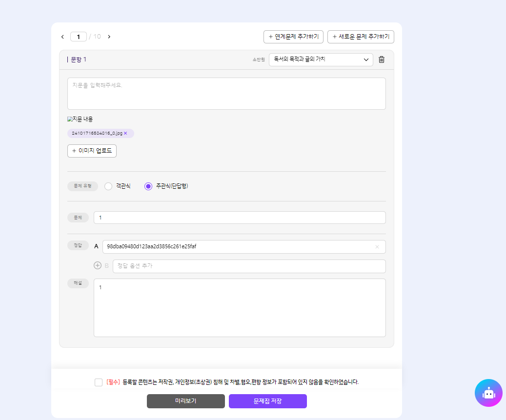
Task: Click the 미리보기 preview button
Action: pos(185,401)
